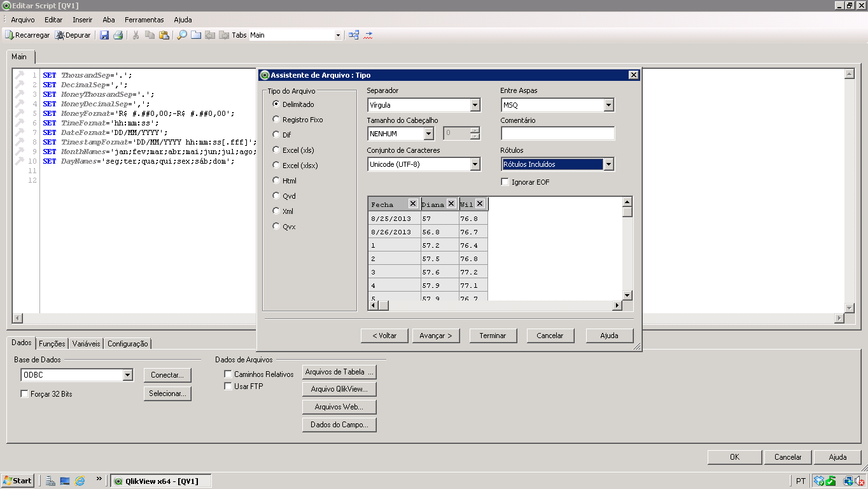868x489 pixels.
Task: Open the Conjunto de Caracteres dropdown
Action: tap(424, 164)
